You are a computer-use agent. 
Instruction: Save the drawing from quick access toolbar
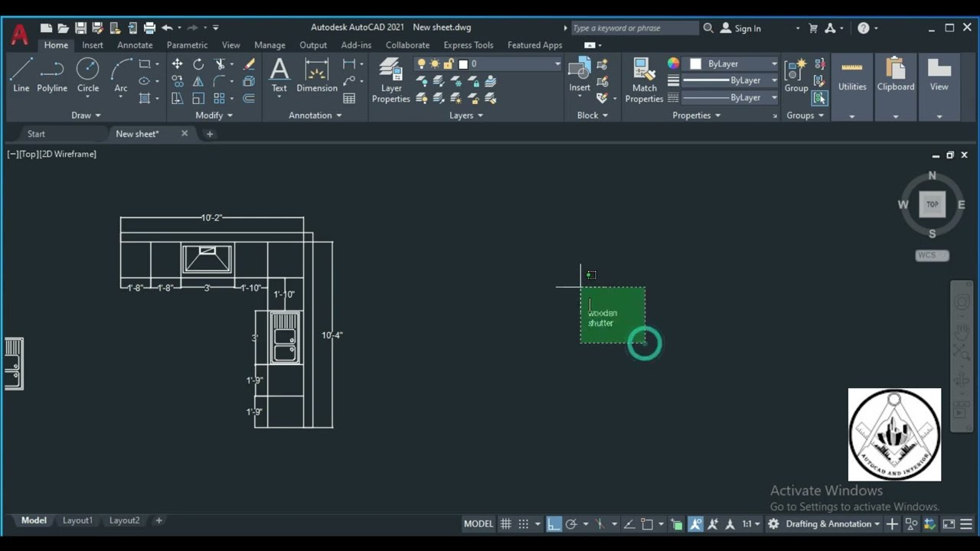click(x=80, y=28)
